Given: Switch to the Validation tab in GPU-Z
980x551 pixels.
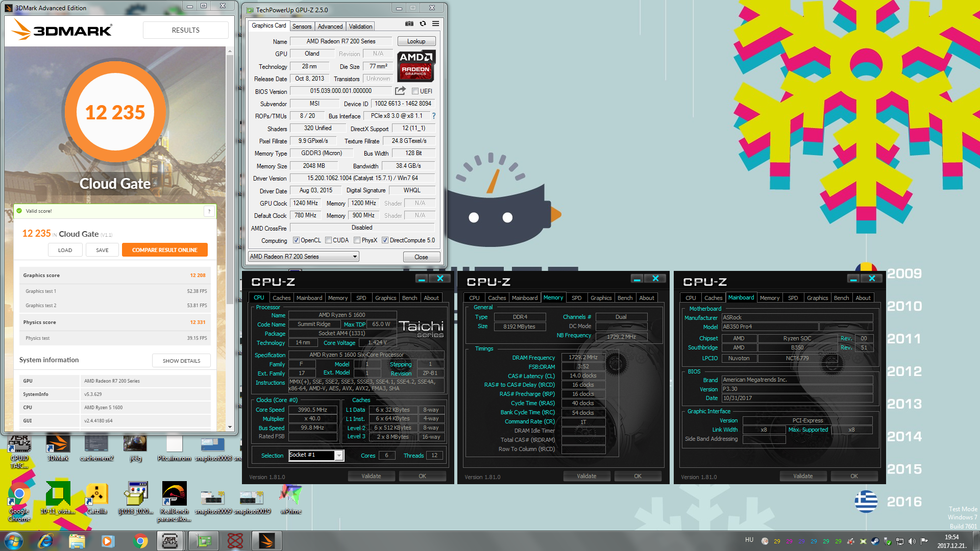Looking at the screenshot, I should [360, 27].
